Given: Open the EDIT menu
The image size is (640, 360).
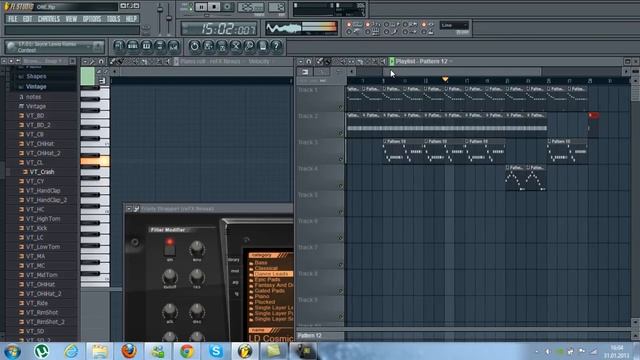Looking at the screenshot, I should coord(27,19).
